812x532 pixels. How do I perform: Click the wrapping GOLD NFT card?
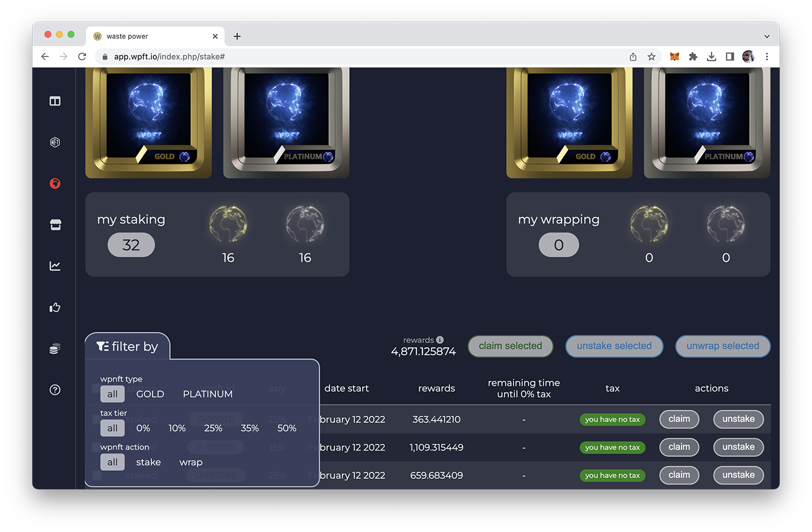click(x=569, y=122)
